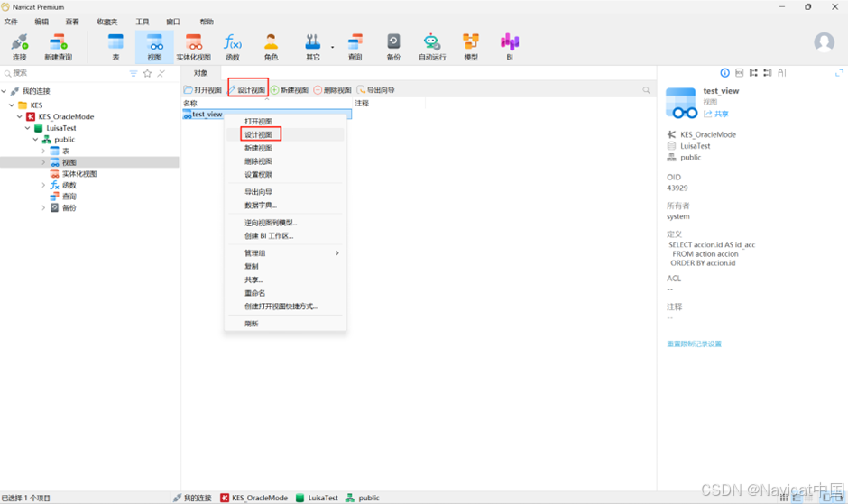Screen dimensions: 848x504
Task: Open the 管理组 submenu arrow
Action: [x=336, y=253]
